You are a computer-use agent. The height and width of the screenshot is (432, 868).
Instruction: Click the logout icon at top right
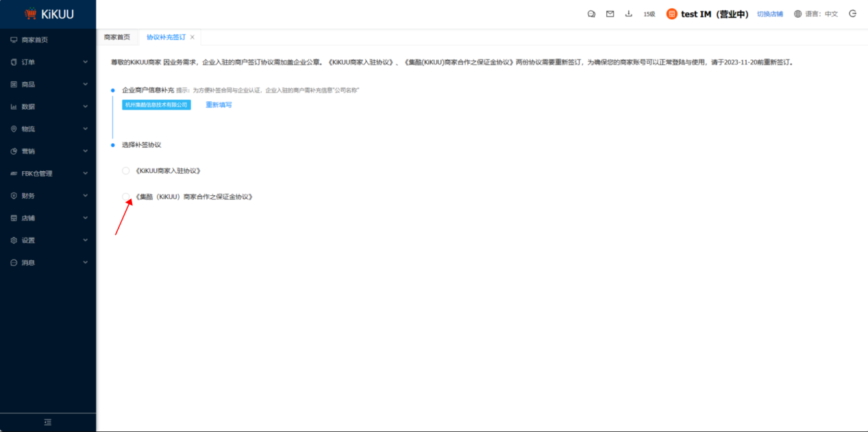pyautogui.click(x=853, y=14)
